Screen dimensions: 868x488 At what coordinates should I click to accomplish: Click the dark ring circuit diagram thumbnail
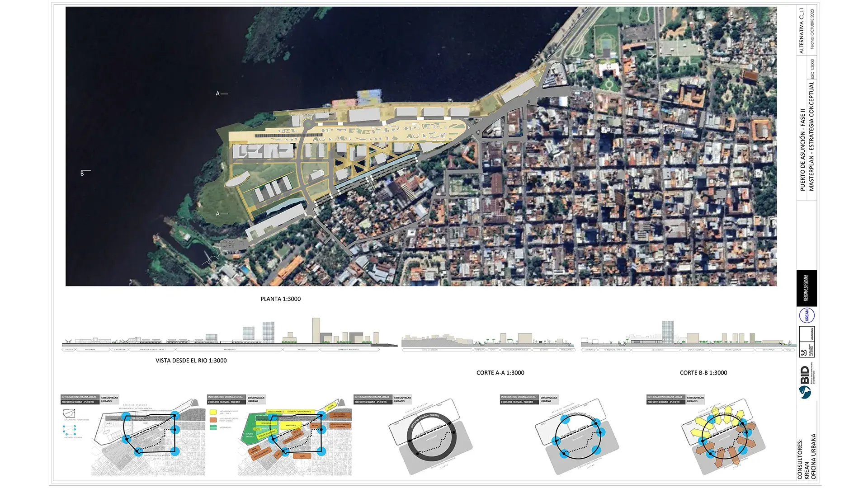click(431, 436)
